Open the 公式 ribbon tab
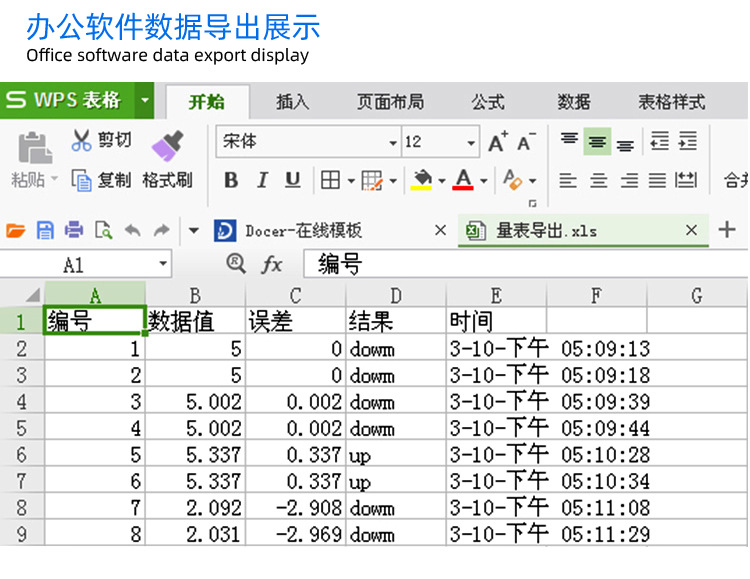This screenshot has width=750, height=579. (487, 102)
